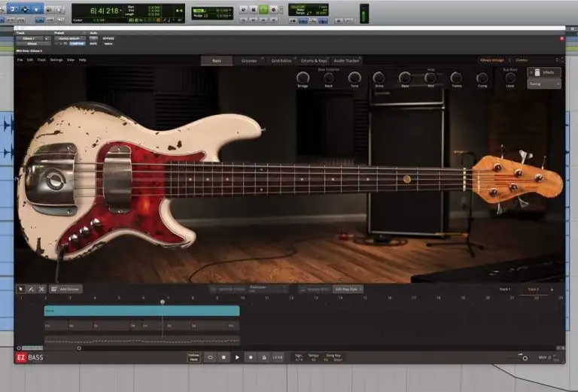
Task: Click the amp Mid knob
Action: (430, 77)
